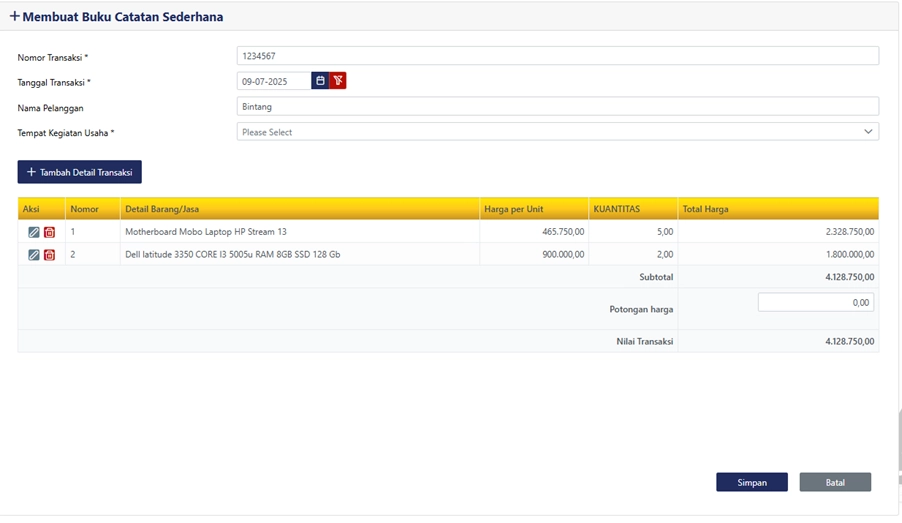Click plus icon beside Membuat Buku Catatan title
The width and height of the screenshot is (902, 523).
tap(14, 17)
